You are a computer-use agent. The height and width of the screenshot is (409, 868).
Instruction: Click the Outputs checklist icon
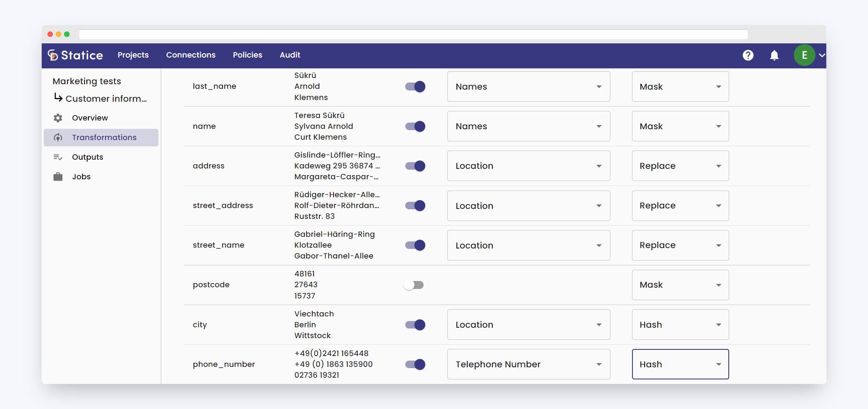point(58,157)
